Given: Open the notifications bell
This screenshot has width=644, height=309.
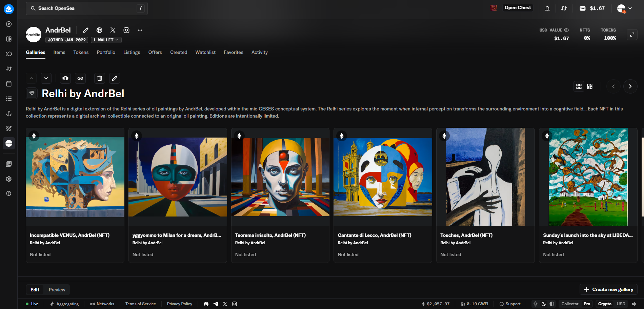Looking at the screenshot, I should [x=547, y=8].
